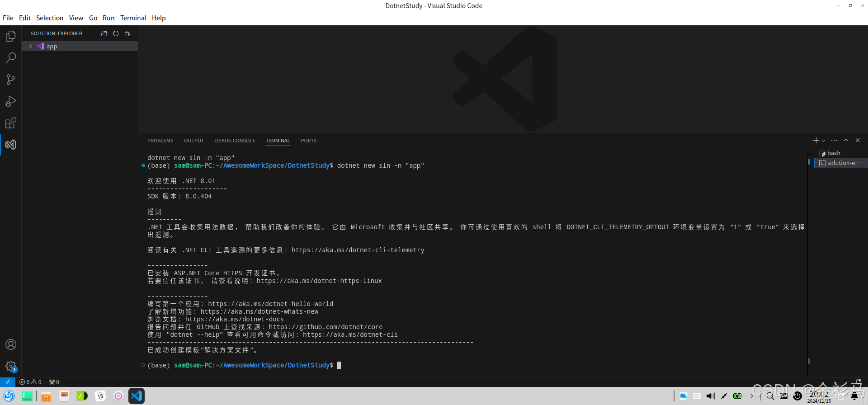Click the Open Solution folder icon

click(104, 33)
